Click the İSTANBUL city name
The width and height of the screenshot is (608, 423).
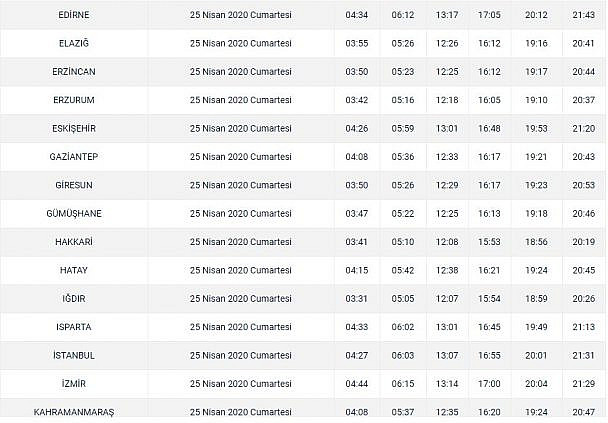tap(74, 355)
